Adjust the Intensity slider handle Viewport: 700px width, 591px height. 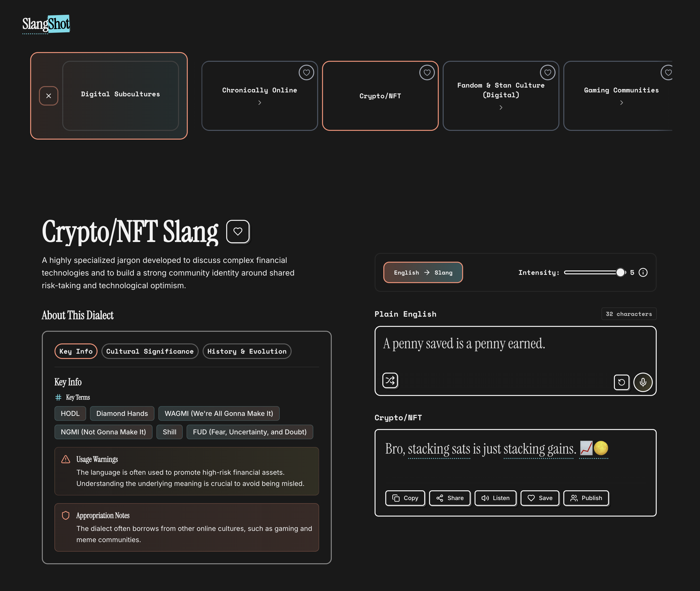click(x=620, y=272)
